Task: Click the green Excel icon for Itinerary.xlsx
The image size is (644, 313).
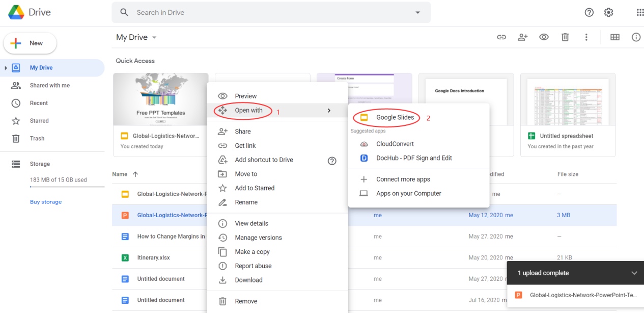Action: point(125,258)
